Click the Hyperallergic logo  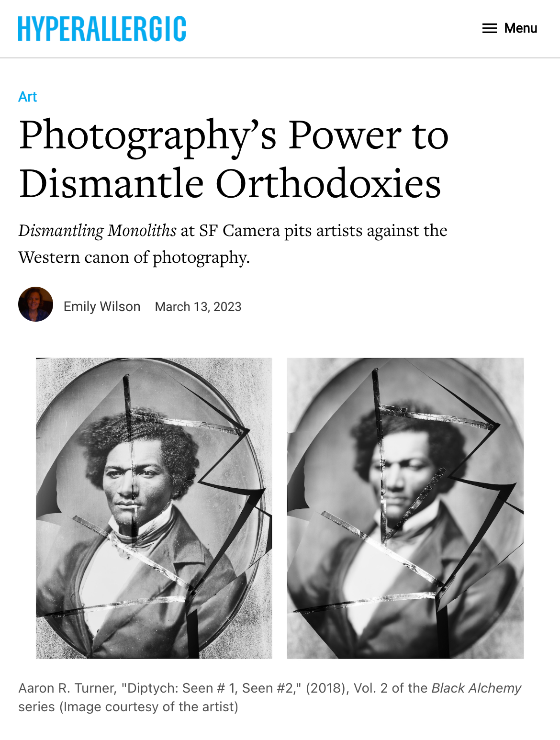[102, 29]
